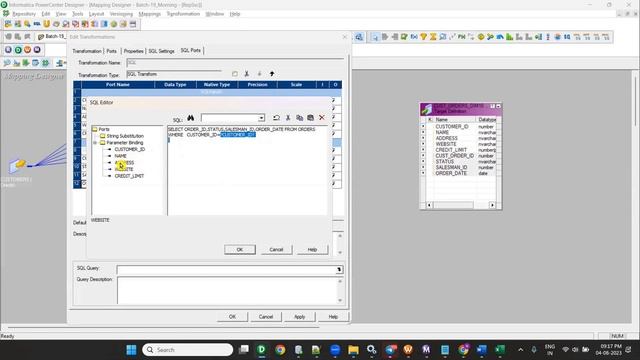The height and width of the screenshot is (360, 640).
Task: Select NAME under Parameter Binding
Action: click(x=120, y=156)
